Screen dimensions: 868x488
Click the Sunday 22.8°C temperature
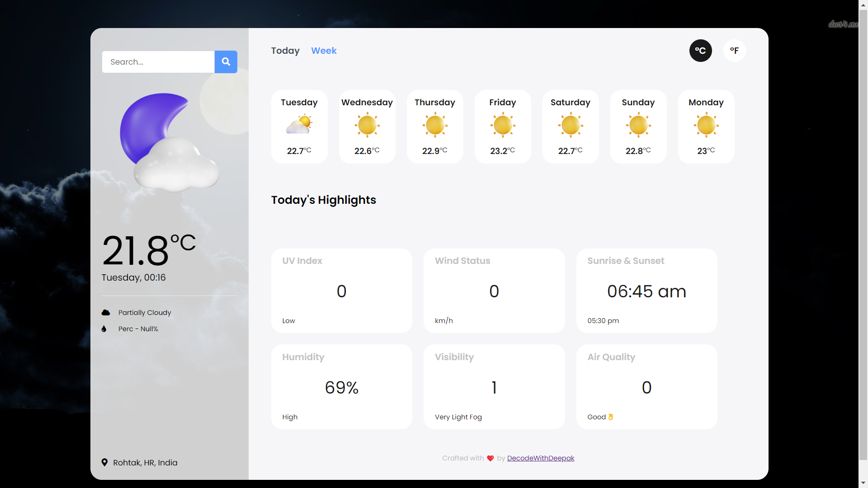[x=638, y=150]
